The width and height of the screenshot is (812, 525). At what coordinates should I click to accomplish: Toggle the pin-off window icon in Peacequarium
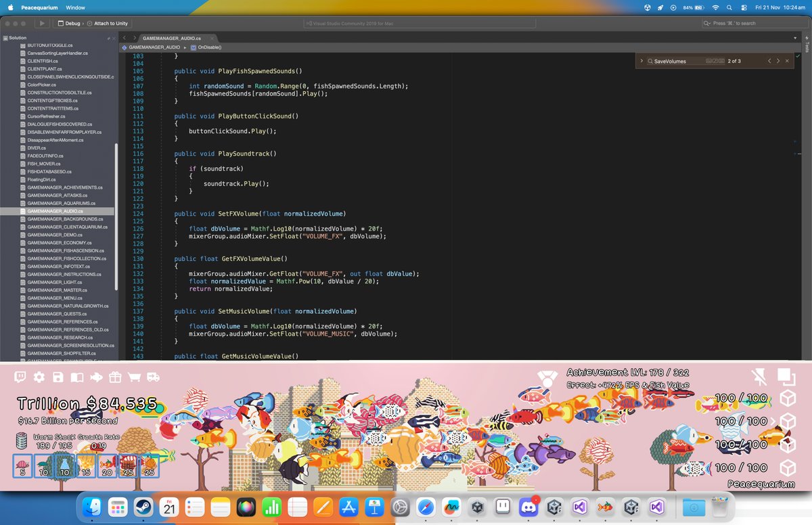click(760, 376)
